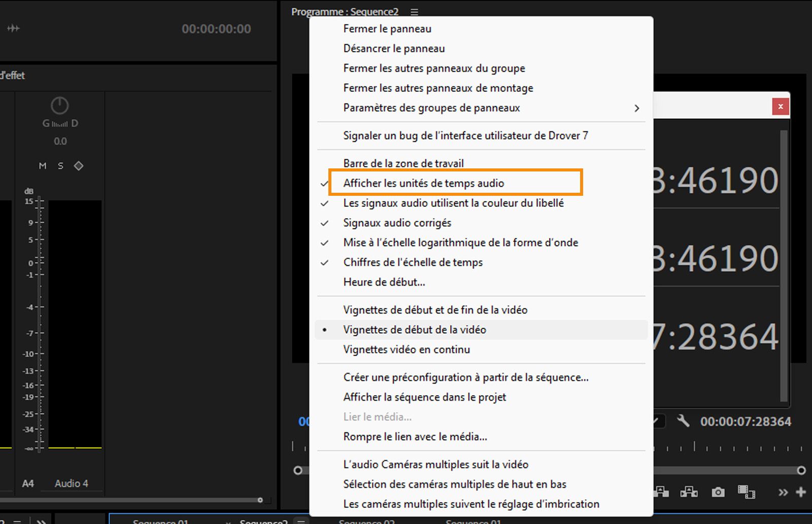This screenshot has height=524, width=812.
Task: Solo the Audio 4 track with the S button
Action: click(x=60, y=165)
